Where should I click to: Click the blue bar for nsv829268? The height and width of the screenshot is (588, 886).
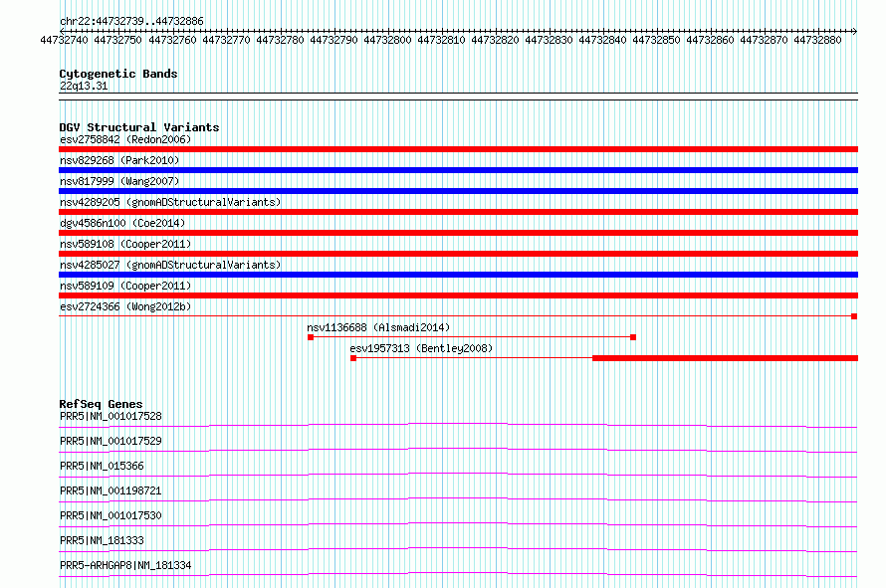(x=458, y=170)
